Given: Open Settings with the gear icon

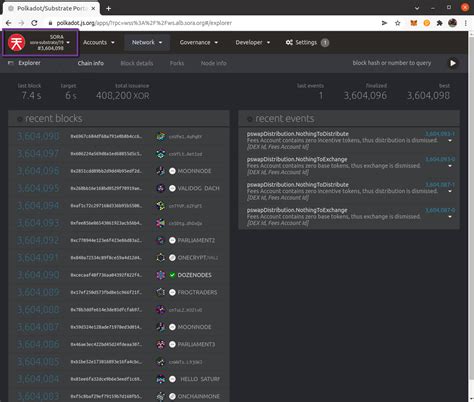Looking at the screenshot, I should coord(301,42).
